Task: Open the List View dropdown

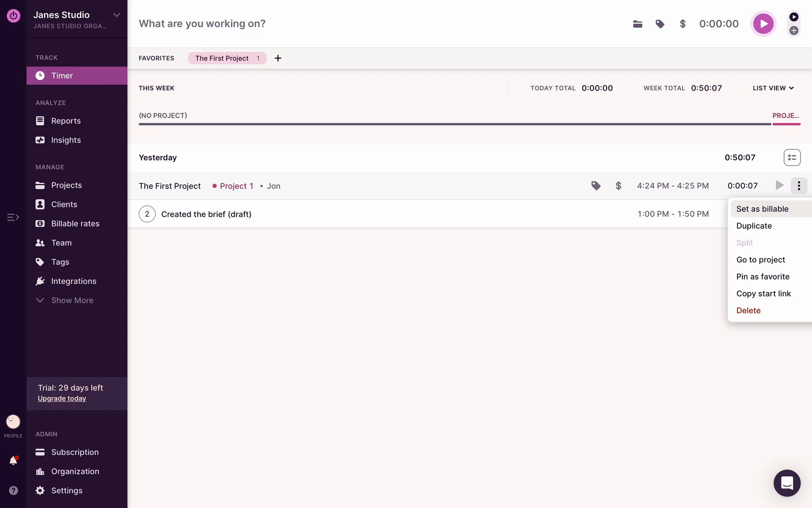Action: pyautogui.click(x=773, y=88)
